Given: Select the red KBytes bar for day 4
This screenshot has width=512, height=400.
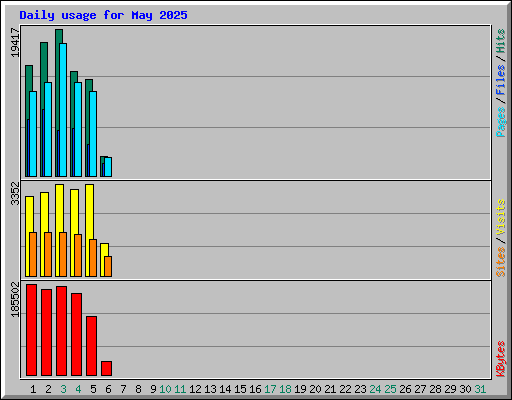Looking at the screenshot, I should point(76,334).
